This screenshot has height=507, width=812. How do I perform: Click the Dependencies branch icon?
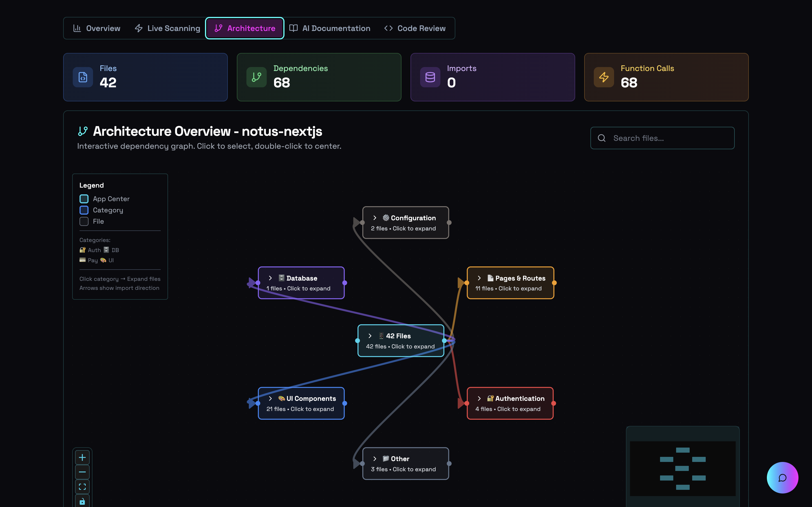click(x=256, y=77)
